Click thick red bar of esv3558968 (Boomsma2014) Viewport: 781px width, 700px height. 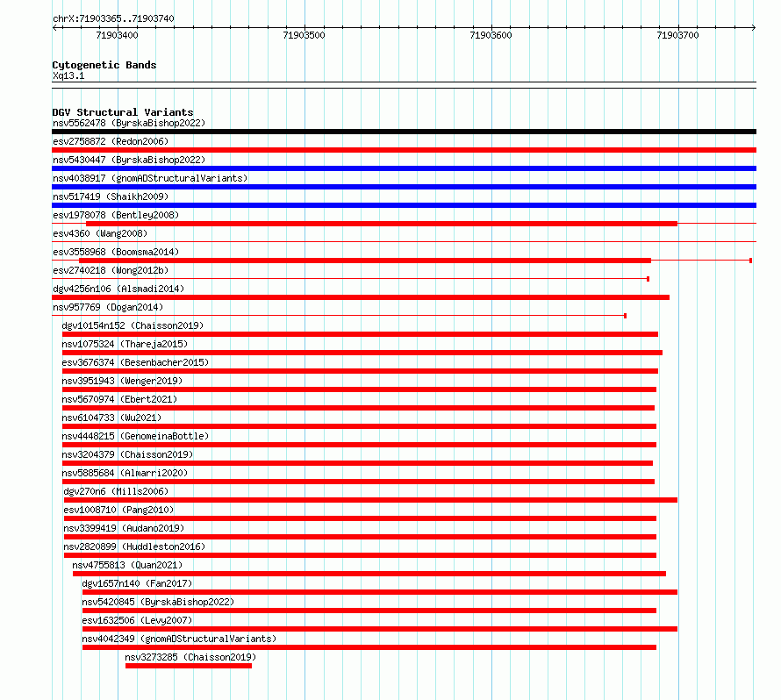(365, 261)
